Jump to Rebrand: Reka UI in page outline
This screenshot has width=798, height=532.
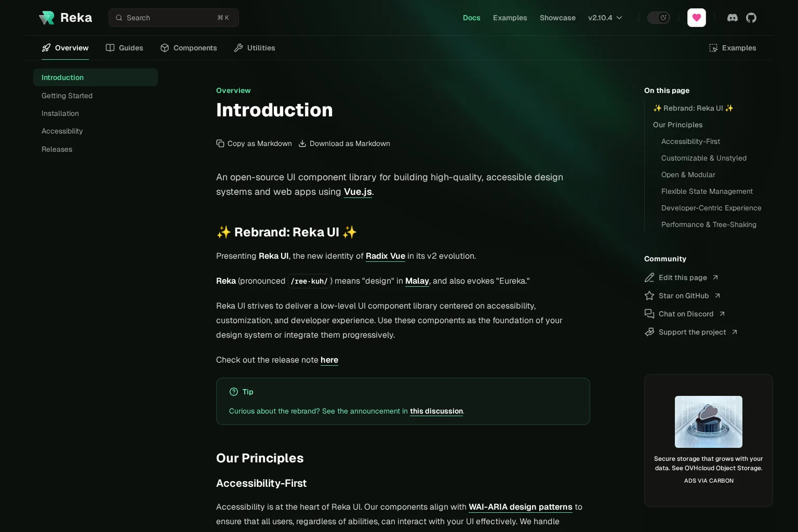click(693, 108)
